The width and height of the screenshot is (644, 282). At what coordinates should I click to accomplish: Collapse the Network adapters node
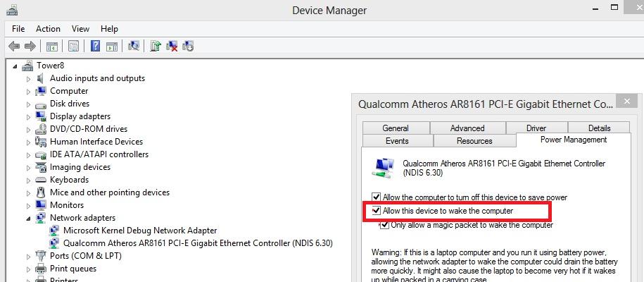[x=29, y=219]
